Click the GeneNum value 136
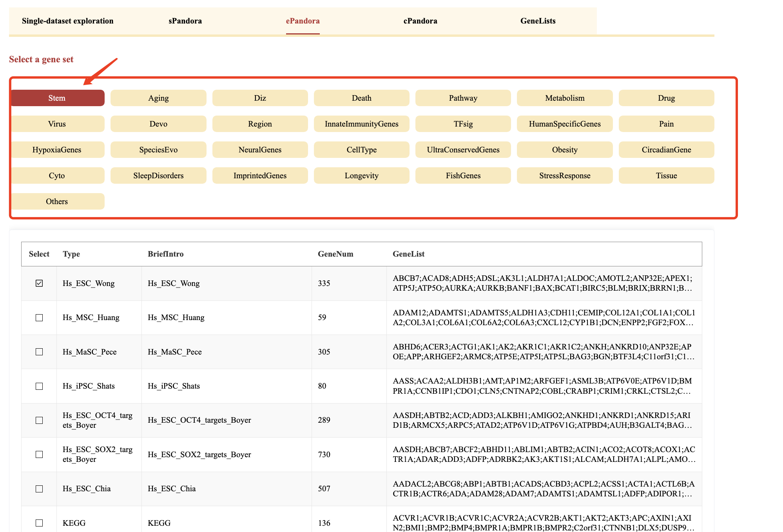This screenshot has height=532, width=783. [x=324, y=523]
